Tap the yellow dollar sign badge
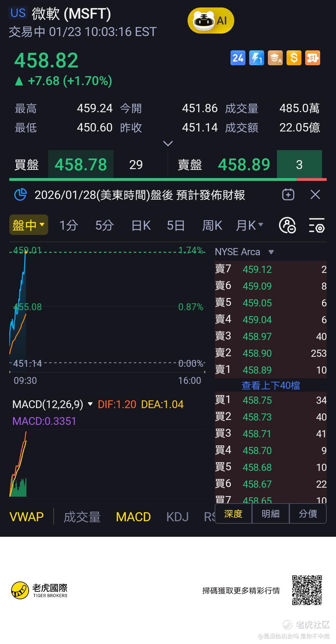This screenshot has width=336, height=644. (294, 58)
